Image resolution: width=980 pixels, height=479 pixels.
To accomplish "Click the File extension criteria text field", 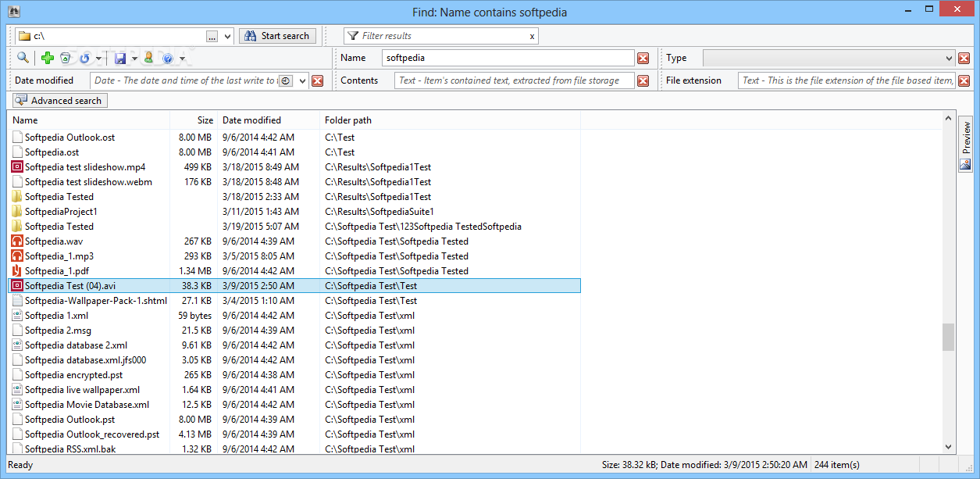I will 846,80.
